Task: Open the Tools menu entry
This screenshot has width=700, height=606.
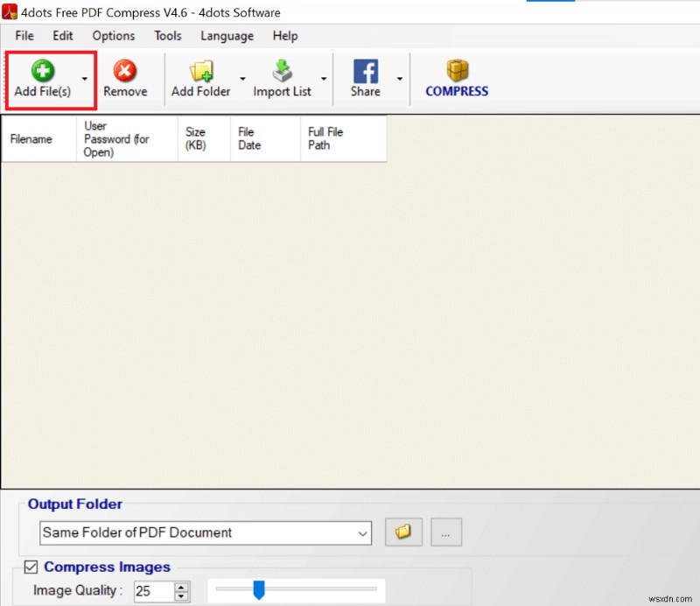Action: [x=167, y=36]
